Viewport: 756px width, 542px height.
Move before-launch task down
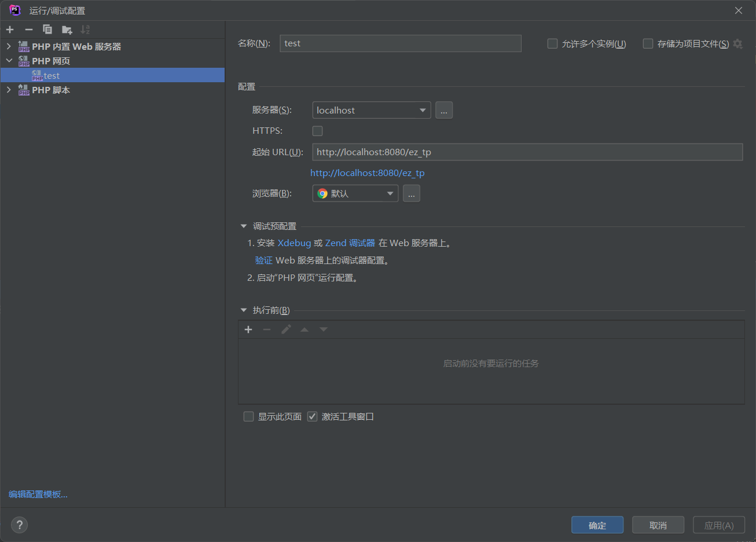(324, 329)
